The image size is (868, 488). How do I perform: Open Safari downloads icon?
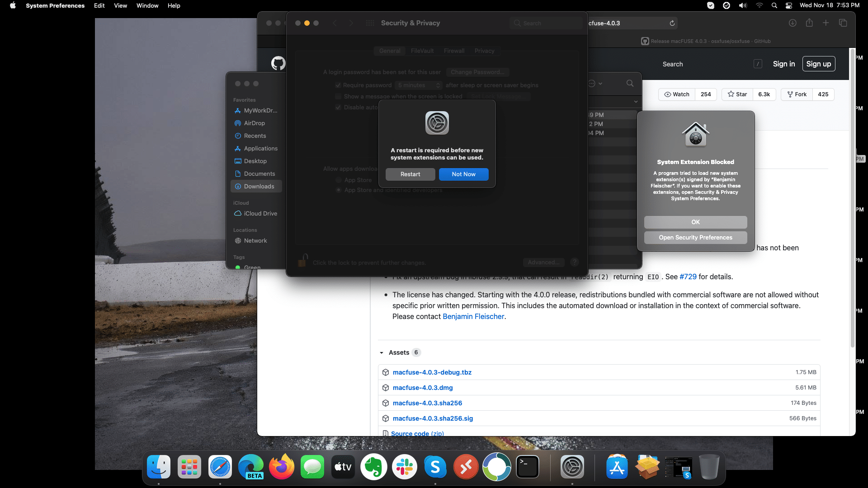[x=793, y=23]
